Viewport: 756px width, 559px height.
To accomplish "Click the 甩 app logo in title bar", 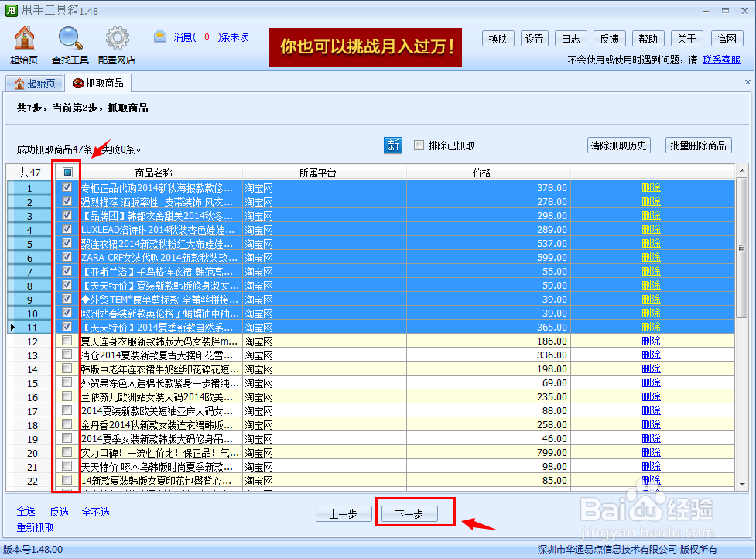I will 10,10.
